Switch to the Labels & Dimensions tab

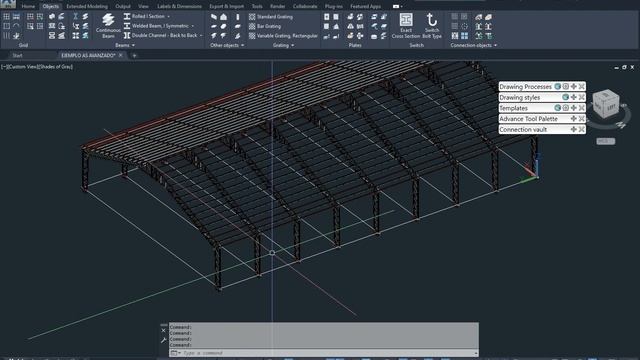coord(179,6)
